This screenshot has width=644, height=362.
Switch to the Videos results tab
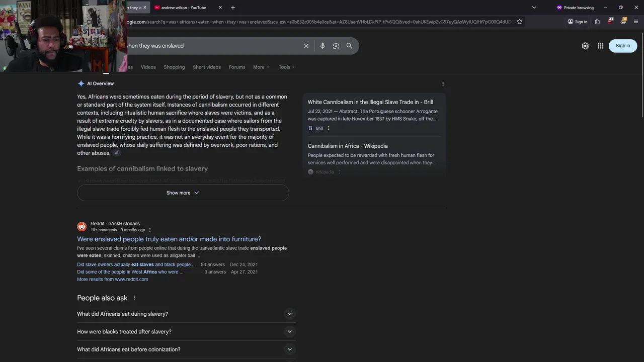148,67
